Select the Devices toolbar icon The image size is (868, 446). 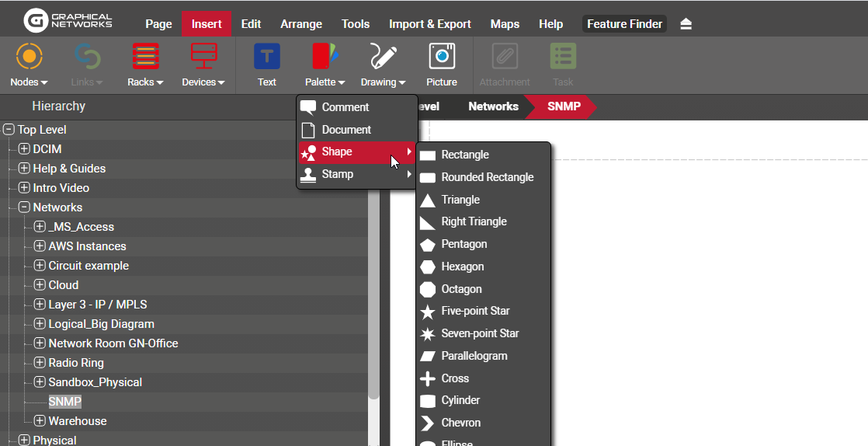pos(203,57)
